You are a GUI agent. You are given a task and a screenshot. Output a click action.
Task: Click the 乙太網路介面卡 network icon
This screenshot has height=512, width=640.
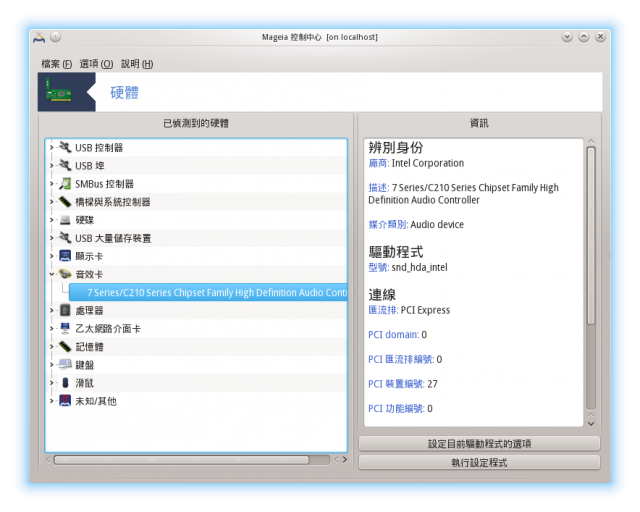[x=65, y=328]
